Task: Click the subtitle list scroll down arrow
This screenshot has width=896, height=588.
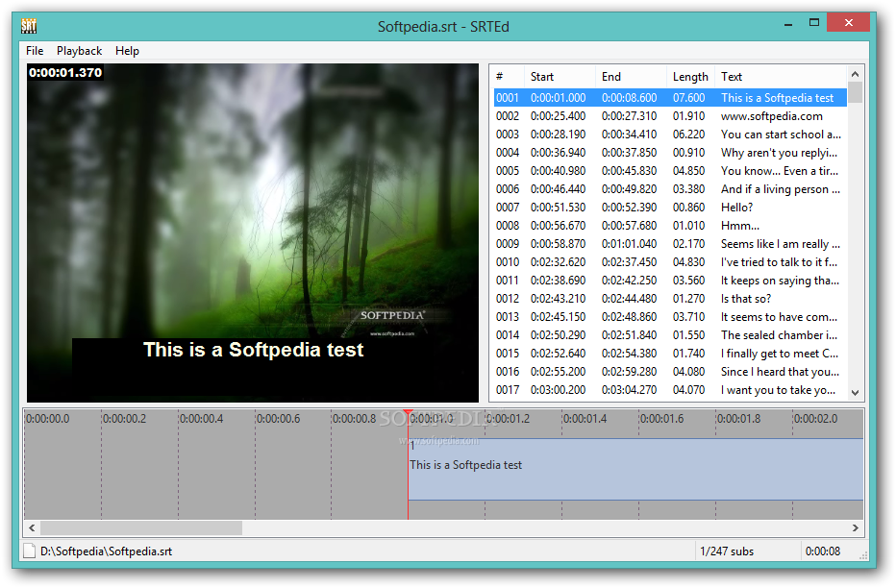Action: click(855, 392)
